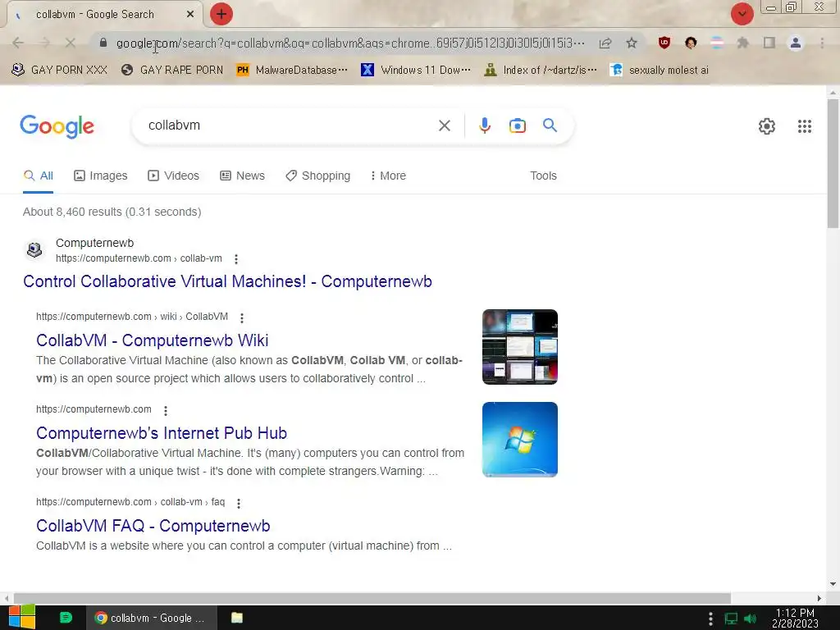Bookmark this page with the star icon

[x=632, y=43]
